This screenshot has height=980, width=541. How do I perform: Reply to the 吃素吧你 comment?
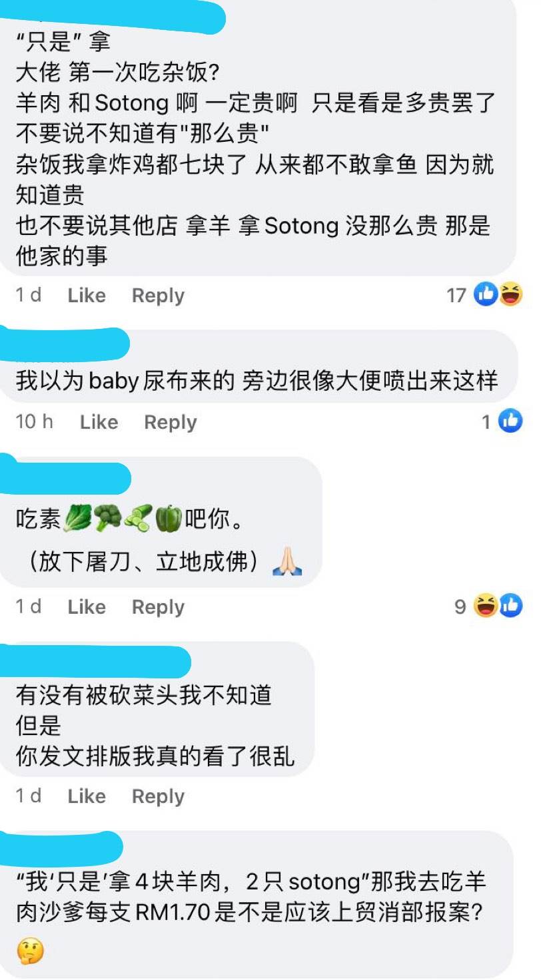(x=158, y=607)
